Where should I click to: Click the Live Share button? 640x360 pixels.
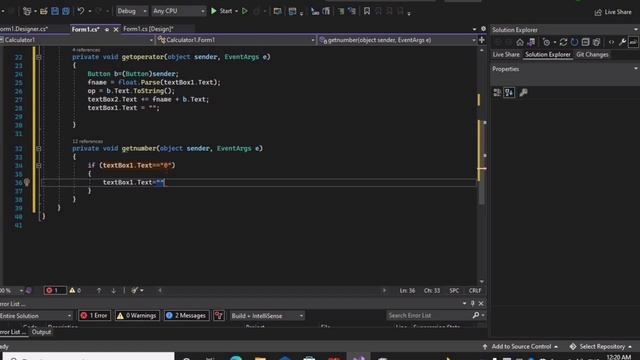(x=613, y=12)
